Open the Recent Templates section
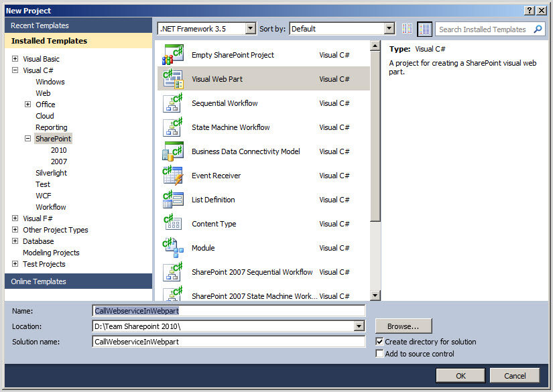The width and height of the screenshot is (553, 392). coord(78,25)
